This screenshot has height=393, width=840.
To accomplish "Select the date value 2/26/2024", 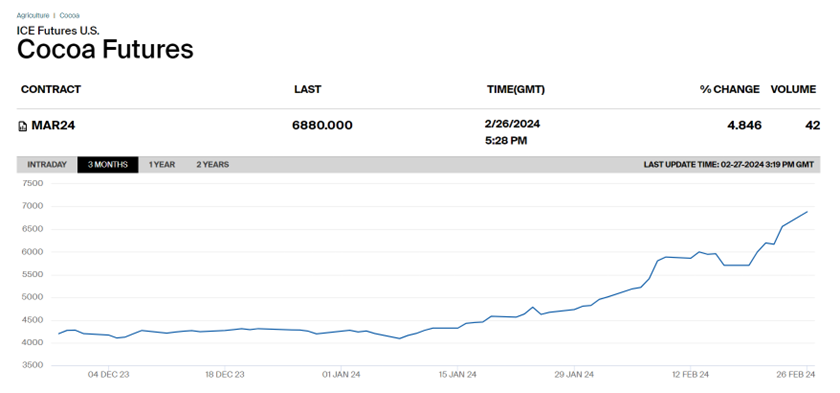I will [512, 124].
